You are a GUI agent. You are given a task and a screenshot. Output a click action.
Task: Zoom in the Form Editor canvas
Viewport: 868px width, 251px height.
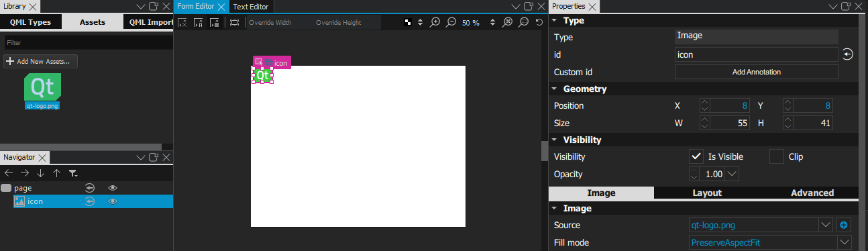point(435,22)
